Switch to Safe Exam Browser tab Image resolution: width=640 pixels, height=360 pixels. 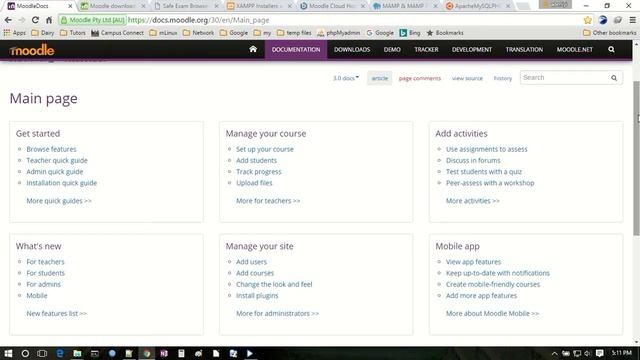pos(185,6)
